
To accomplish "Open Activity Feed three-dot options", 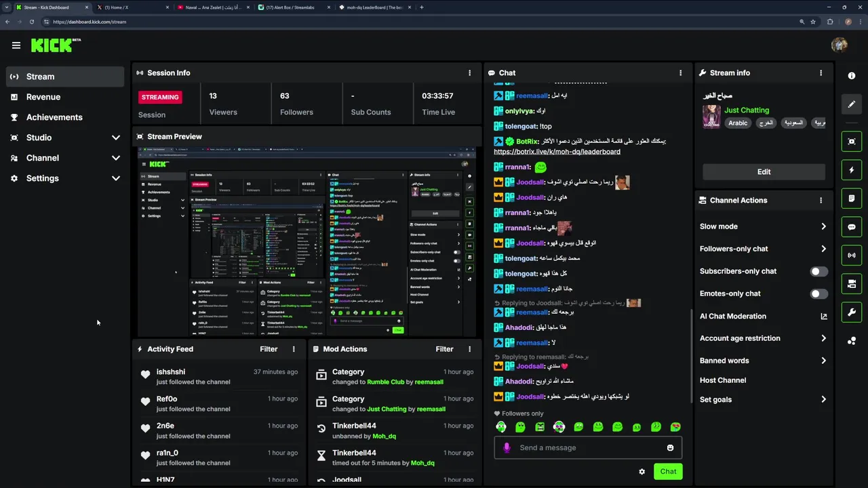I will click(294, 349).
